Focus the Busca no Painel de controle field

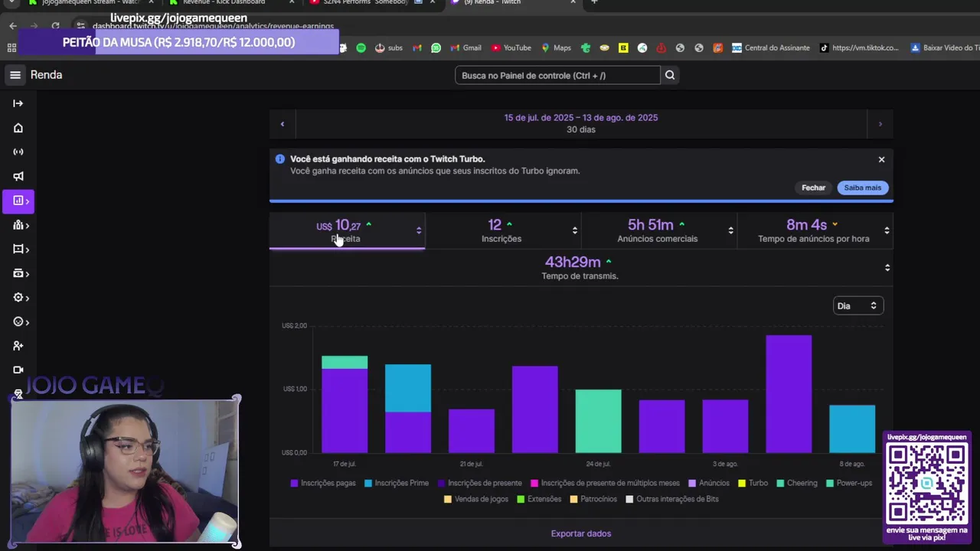(557, 75)
